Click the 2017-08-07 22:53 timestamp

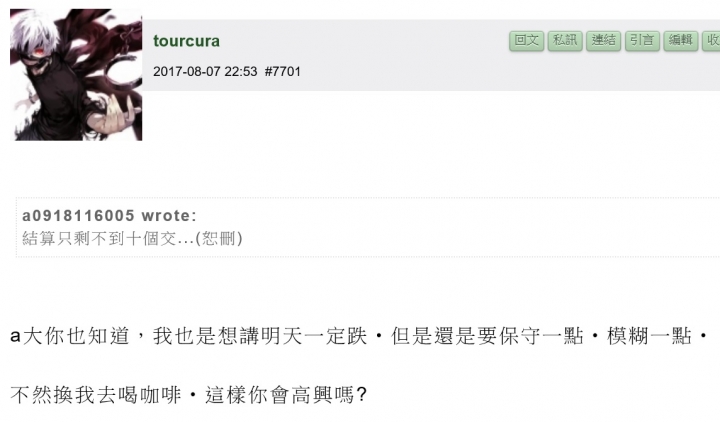[x=205, y=71]
